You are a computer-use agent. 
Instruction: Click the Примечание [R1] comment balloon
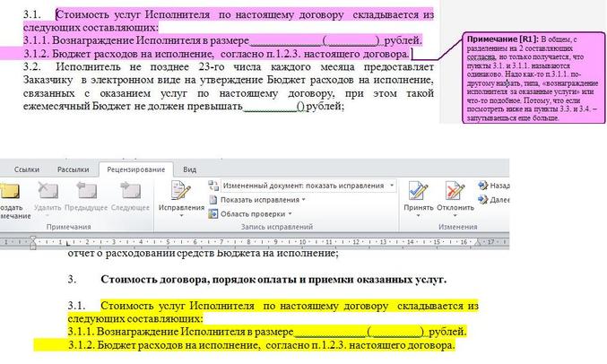(528, 81)
